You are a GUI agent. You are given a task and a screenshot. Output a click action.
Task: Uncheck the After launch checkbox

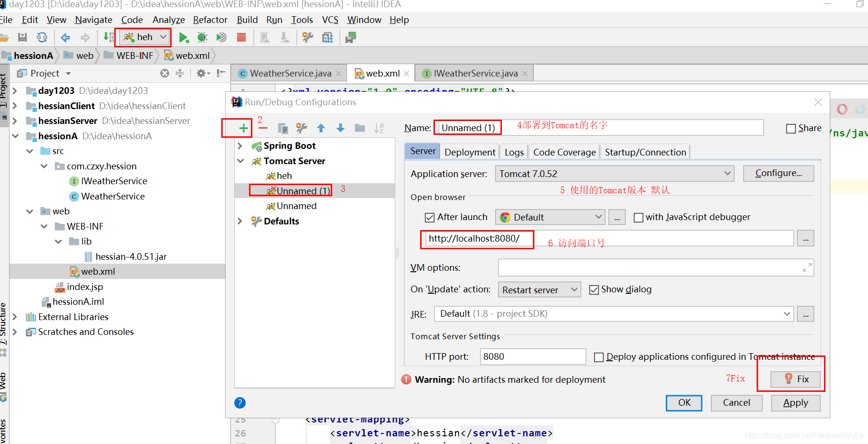tap(430, 218)
